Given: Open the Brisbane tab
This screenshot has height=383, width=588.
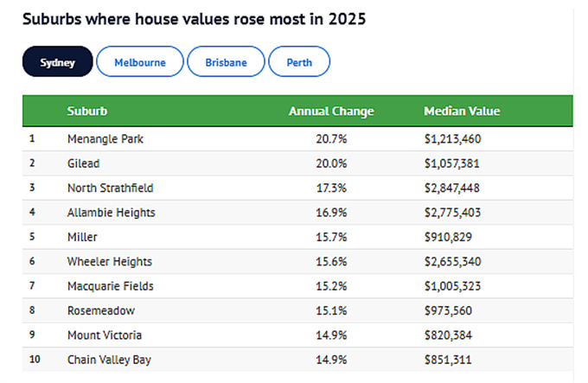Looking at the screenshot, I should tap(226, 62).
